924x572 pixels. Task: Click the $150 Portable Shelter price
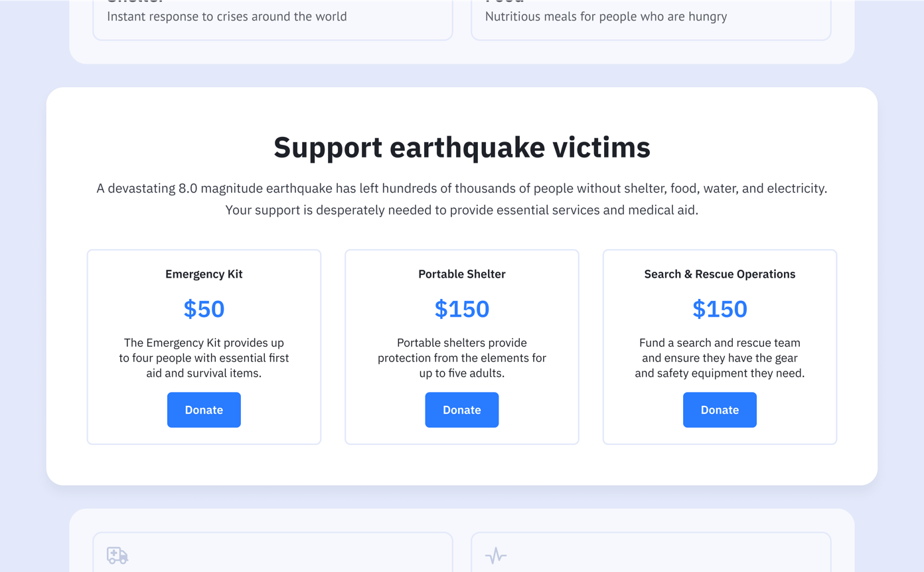point(462,309)
